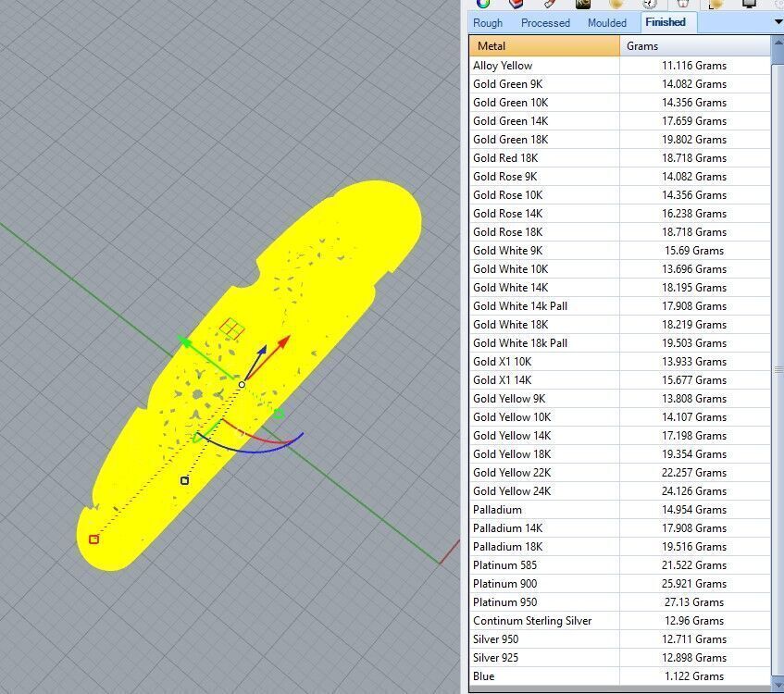Select the plain Palladium row
784x694 pixels.
coord(620,510)
